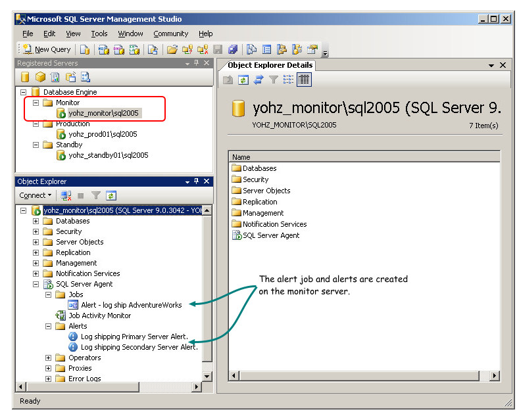This screenshot has width=517, height=420.
Task: Click the Open File folder icon
Action: (172, 49)
